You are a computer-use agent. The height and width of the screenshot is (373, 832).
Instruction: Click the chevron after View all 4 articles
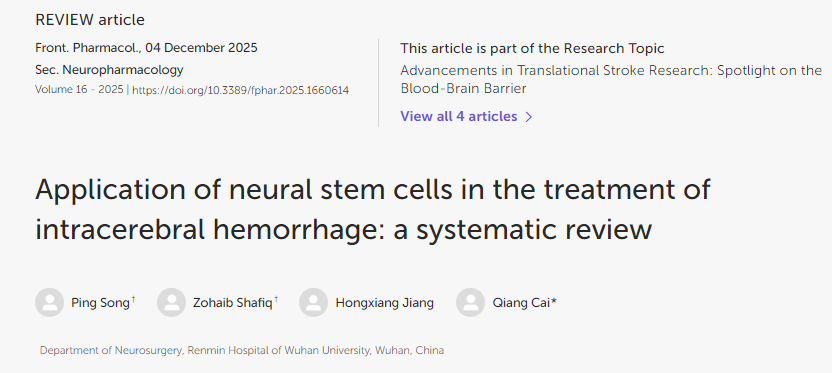pos(528,117)
